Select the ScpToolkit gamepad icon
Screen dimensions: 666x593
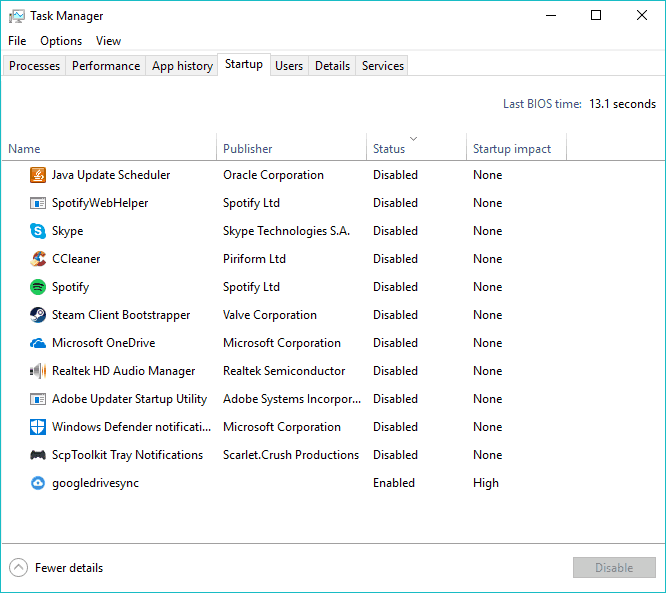click(x=38, y=455)
